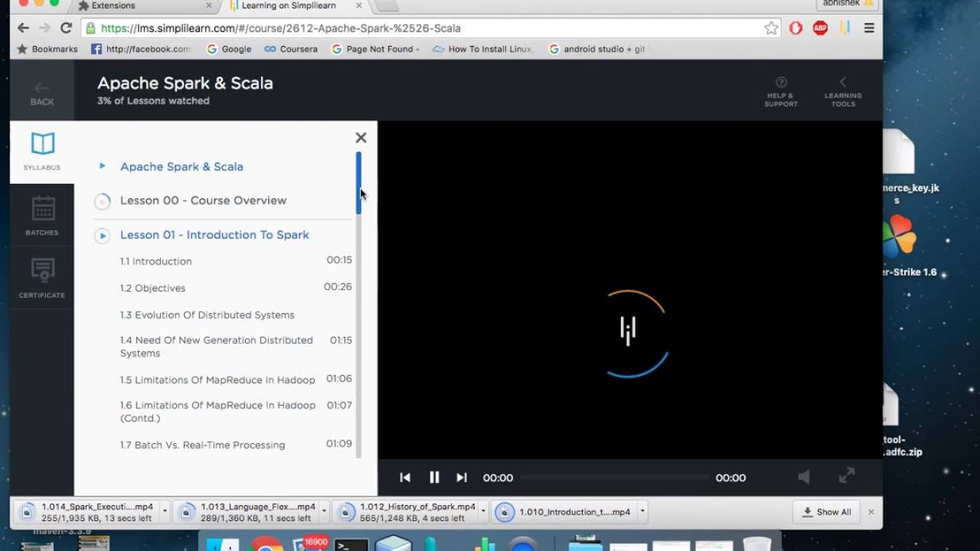
Task: Open the Google bookmark
Action: (x=229, y=49)
